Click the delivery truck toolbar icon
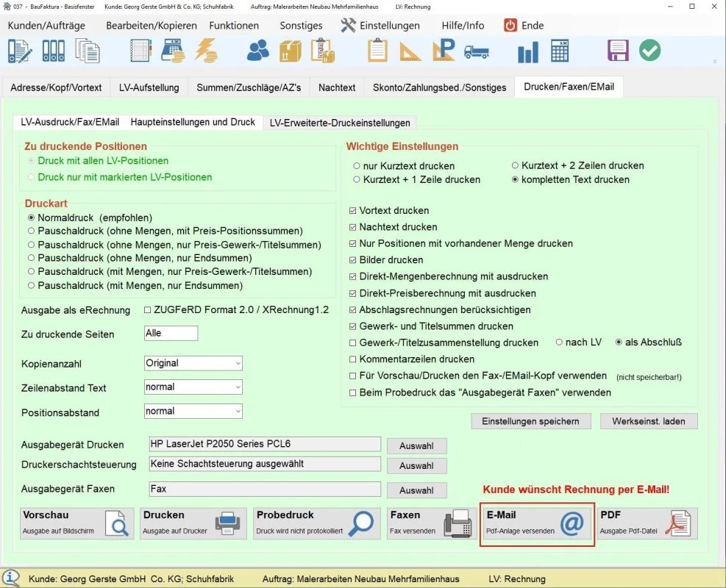 click(x=477, y=51)
